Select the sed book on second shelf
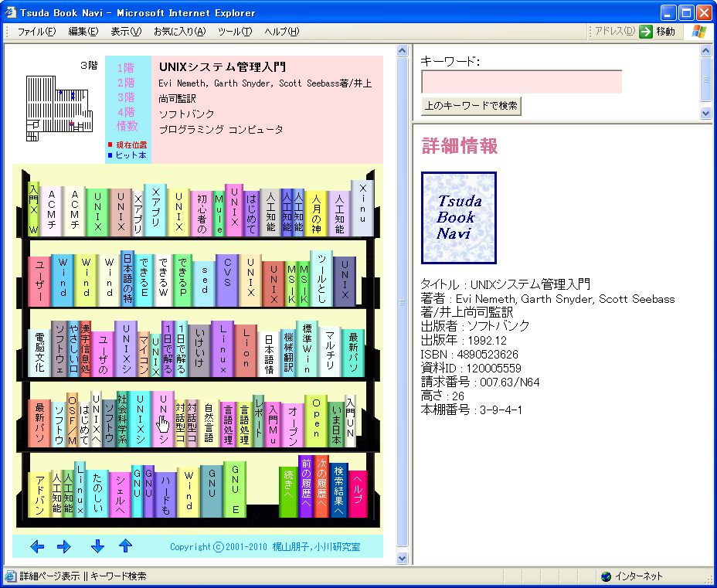This screenshot has height=588, width=717. [204, 284]
